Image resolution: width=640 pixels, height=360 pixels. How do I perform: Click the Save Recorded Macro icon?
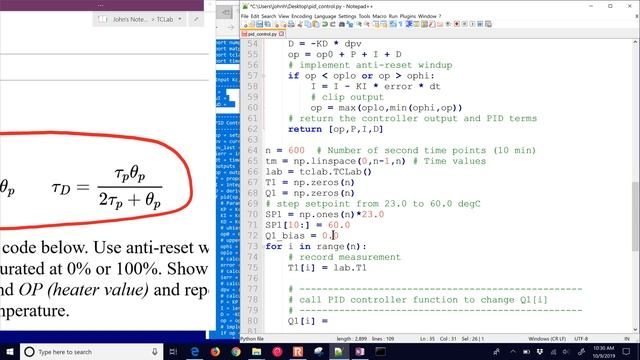click(x=488, y=24)
